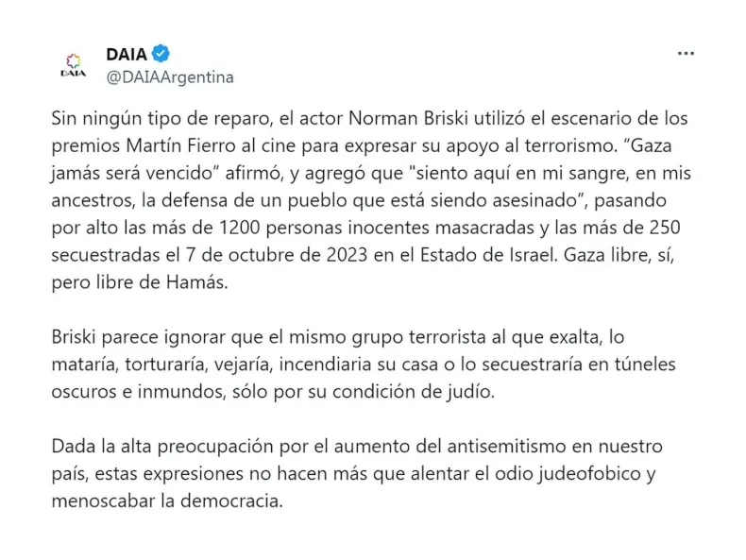Screen dimensions: 746x560
Task: Open the three-dot more options menu
Action: pyautogui.click(x=686, y=54)
